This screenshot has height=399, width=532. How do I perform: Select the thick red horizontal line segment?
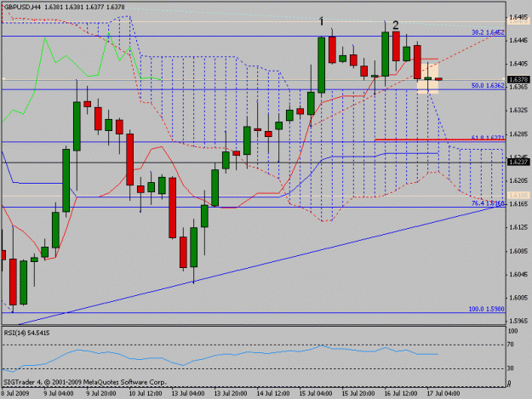pos(440,140)
